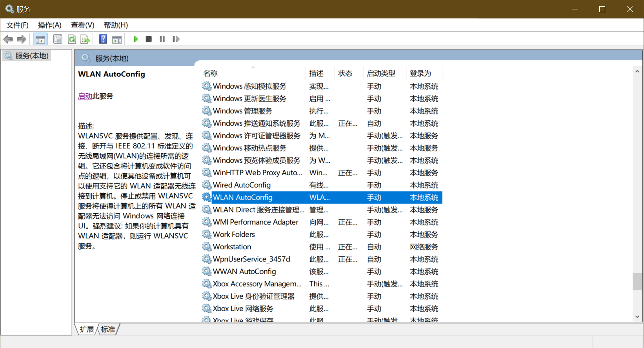Image resolution: width=644 pixels, height=348 pixels.
Task: Select Windows 感知模拟服务 row
Action: pos(322,86)
